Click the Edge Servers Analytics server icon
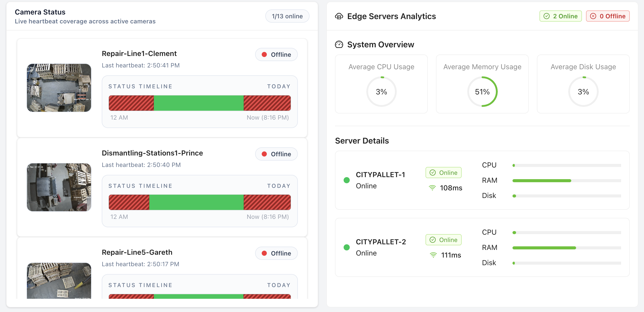This screenshot has width=644, height=312. (340, 16)
